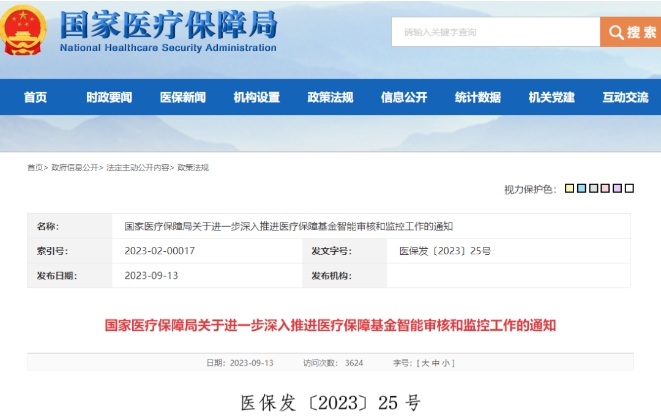The image size is (661, 420).
Task: Open the 机关党建 menu item
Action: tap(551, 97)
